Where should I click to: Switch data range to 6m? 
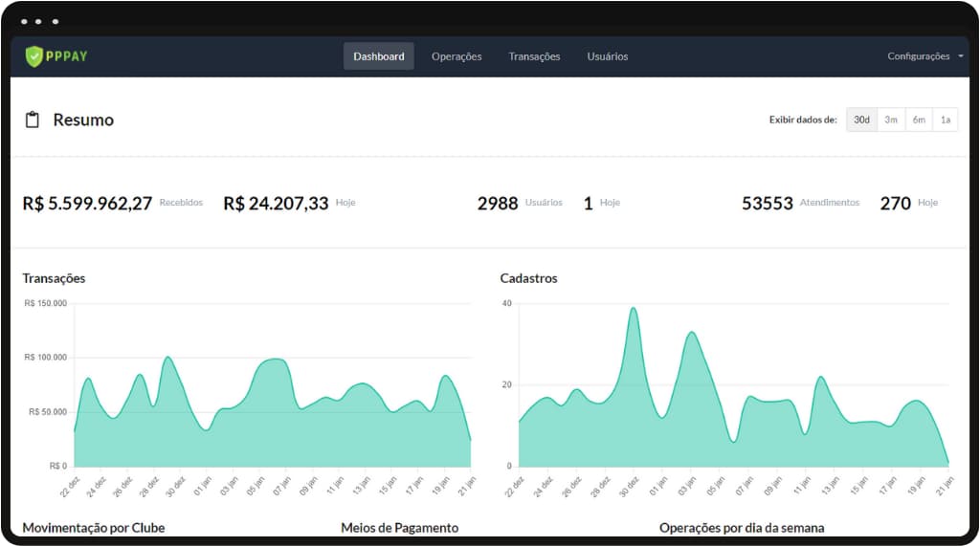918,120
